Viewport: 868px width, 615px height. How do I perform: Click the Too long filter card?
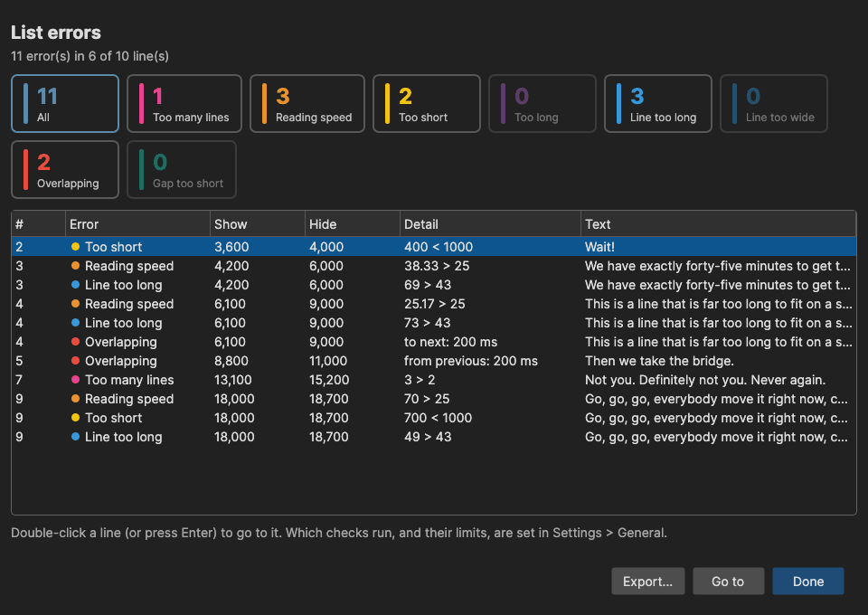542,103
